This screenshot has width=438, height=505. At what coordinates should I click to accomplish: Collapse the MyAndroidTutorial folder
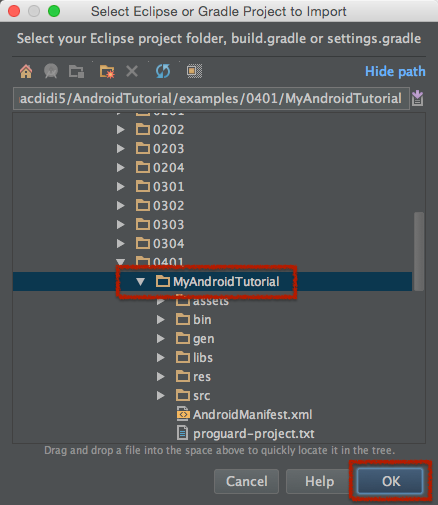(140, 282)
